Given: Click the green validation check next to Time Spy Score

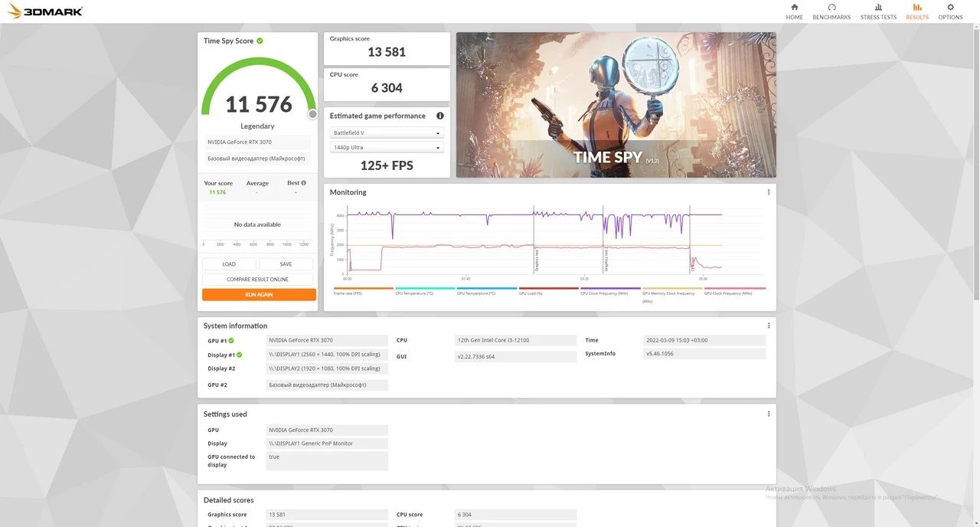Looking at the screenshot, I should [260, 41].
